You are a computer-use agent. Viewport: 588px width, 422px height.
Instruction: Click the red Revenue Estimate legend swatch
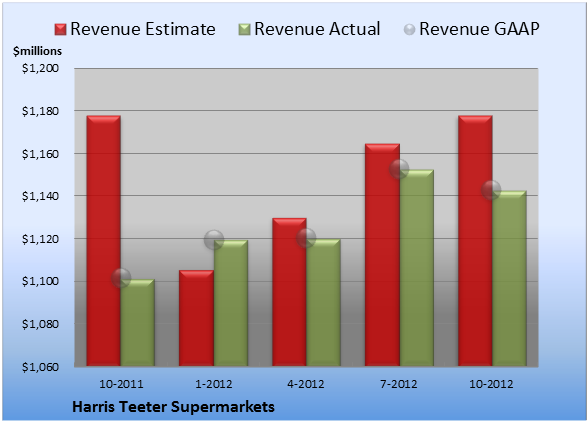pyautogui.click(x=60, y=30)
